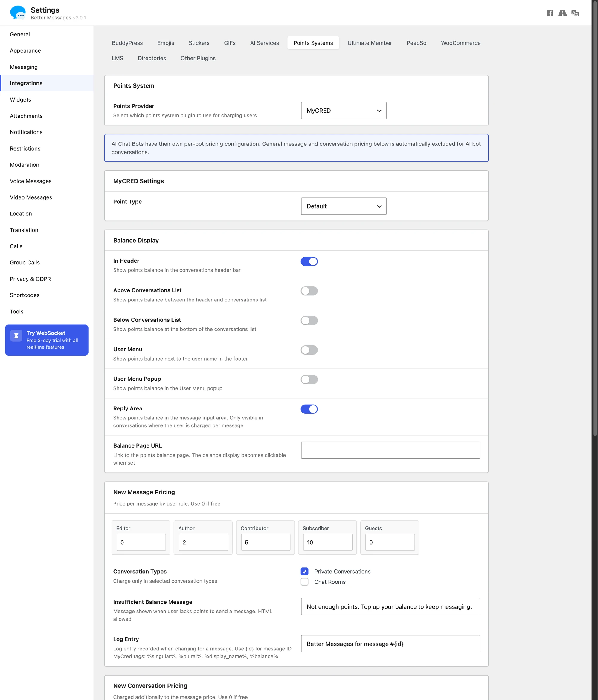
Task: Select Integrations in the sidebar
Action: click(47, 83)
